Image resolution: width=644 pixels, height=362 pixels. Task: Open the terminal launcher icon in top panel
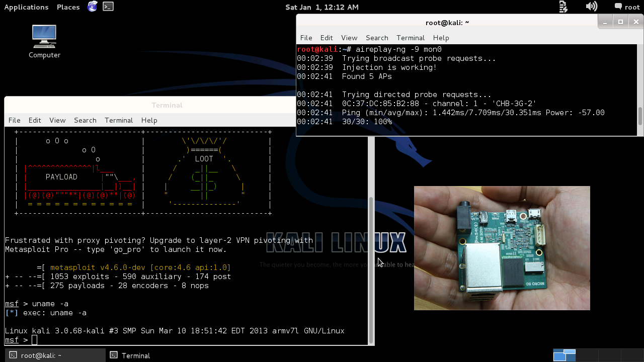tap(108, 7)
